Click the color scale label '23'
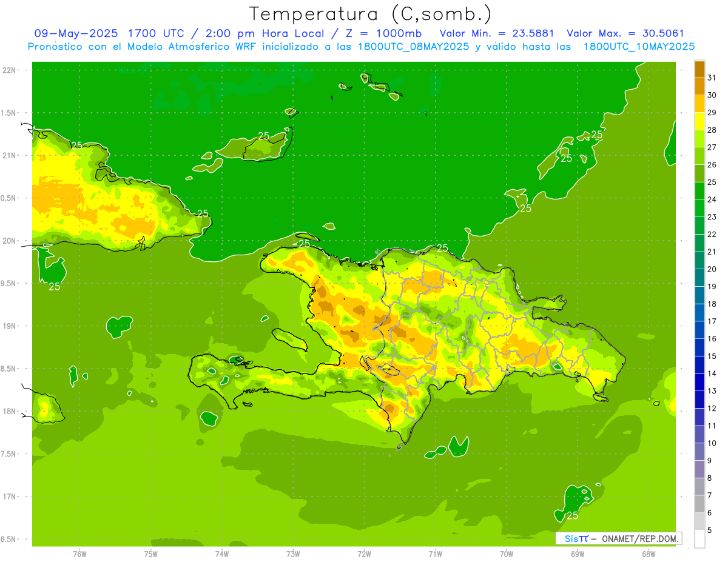 coord(712,217)
